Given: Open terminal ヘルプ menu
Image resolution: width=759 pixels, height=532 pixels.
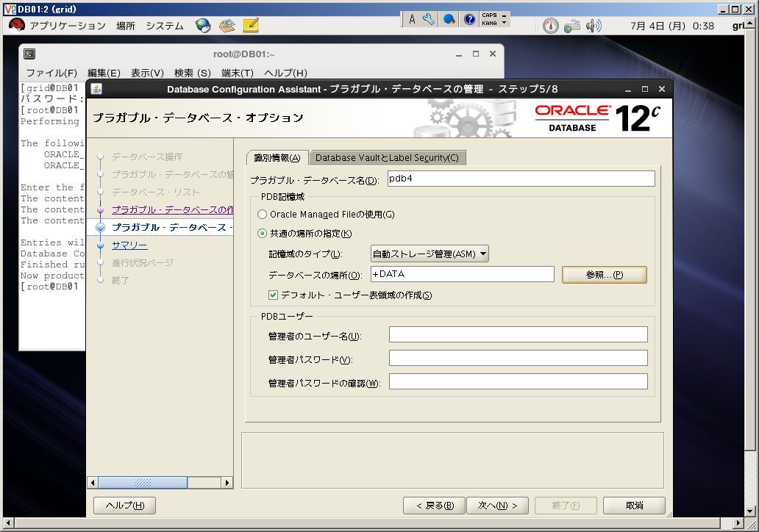Looking at the screenshot, I should click(x=285, y=73).
